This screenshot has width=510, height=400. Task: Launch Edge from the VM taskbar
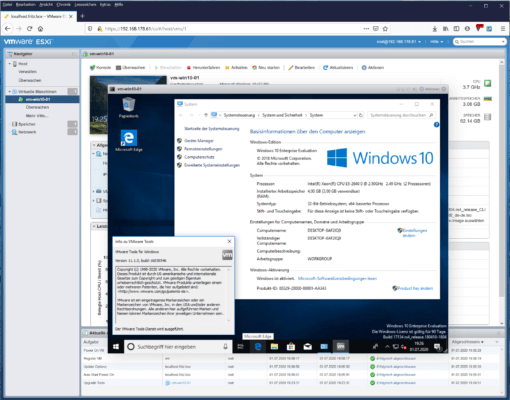tap(258, 347)
